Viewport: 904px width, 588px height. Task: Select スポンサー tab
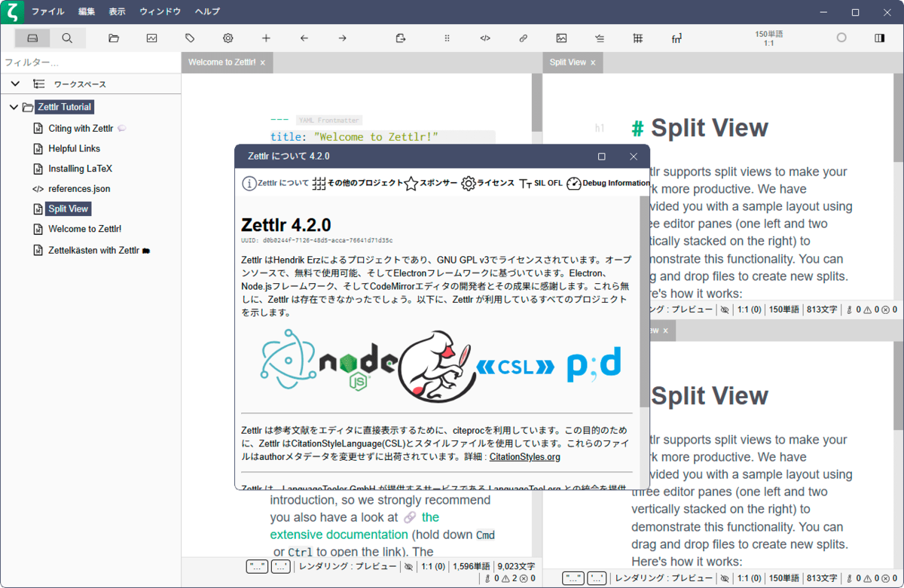pyautogui.click(x=430, y=183)
